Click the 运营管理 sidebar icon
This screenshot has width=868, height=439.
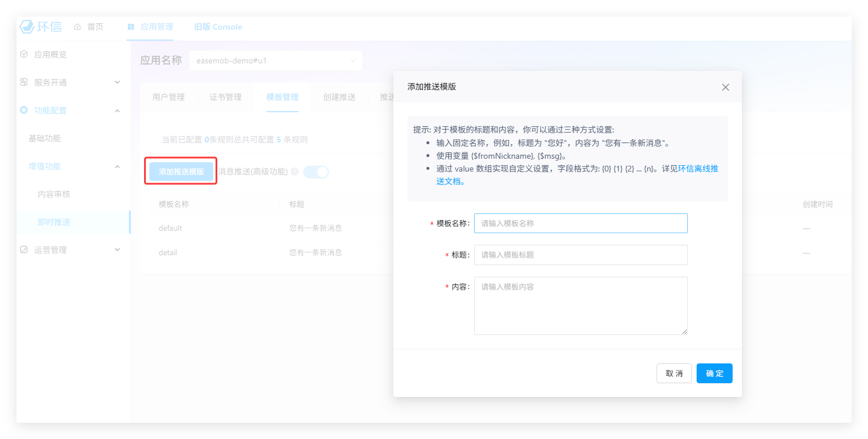click(x=24, y=250)
